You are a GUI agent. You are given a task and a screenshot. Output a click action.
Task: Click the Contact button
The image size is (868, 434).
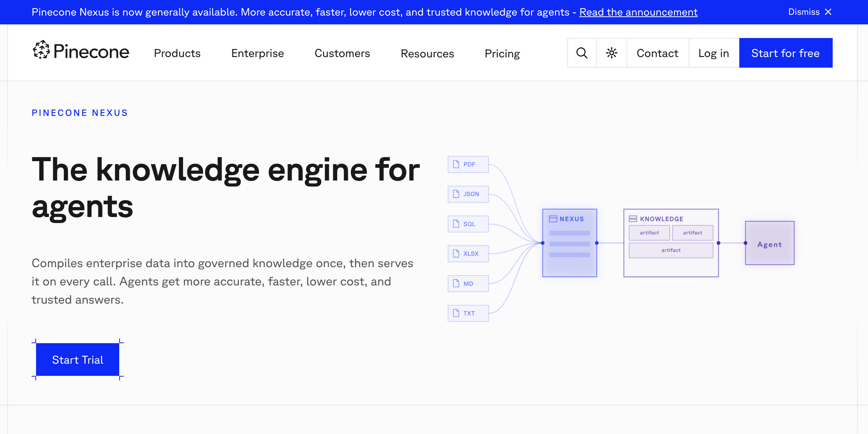(x=657, y=53)
